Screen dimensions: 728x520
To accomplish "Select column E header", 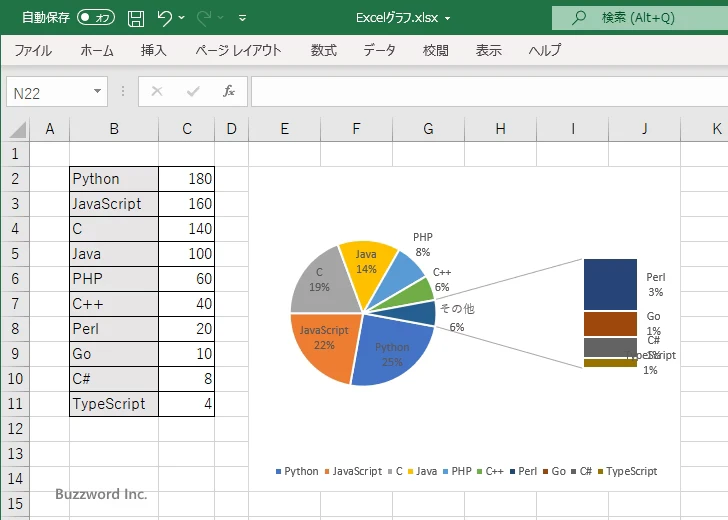I will coord(285,129).
